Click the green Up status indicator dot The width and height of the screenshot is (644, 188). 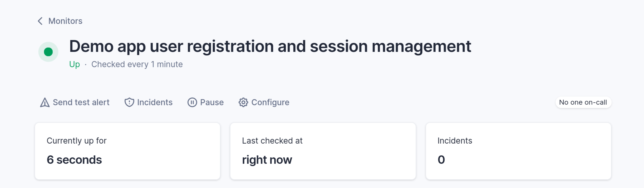point(48,52)
